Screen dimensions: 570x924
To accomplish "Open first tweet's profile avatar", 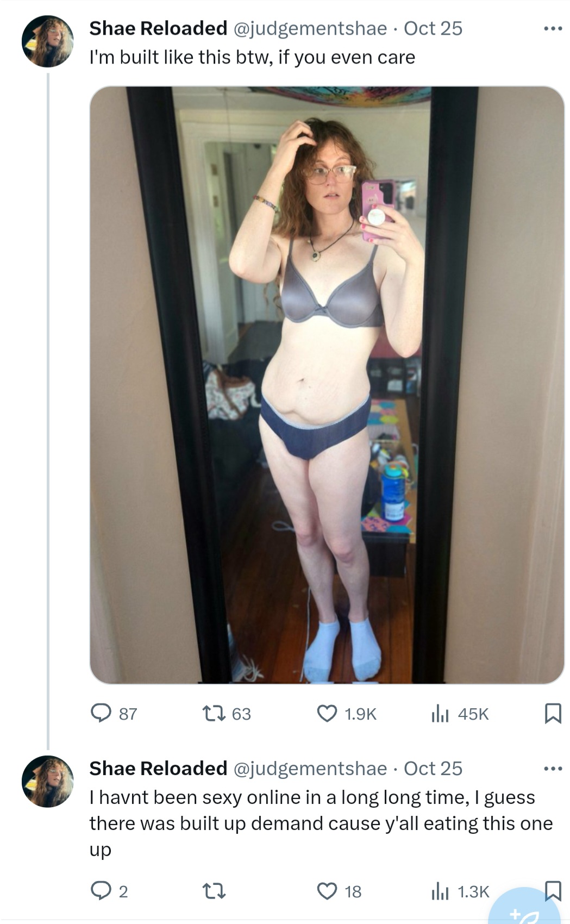I will [x=48, y=41].
